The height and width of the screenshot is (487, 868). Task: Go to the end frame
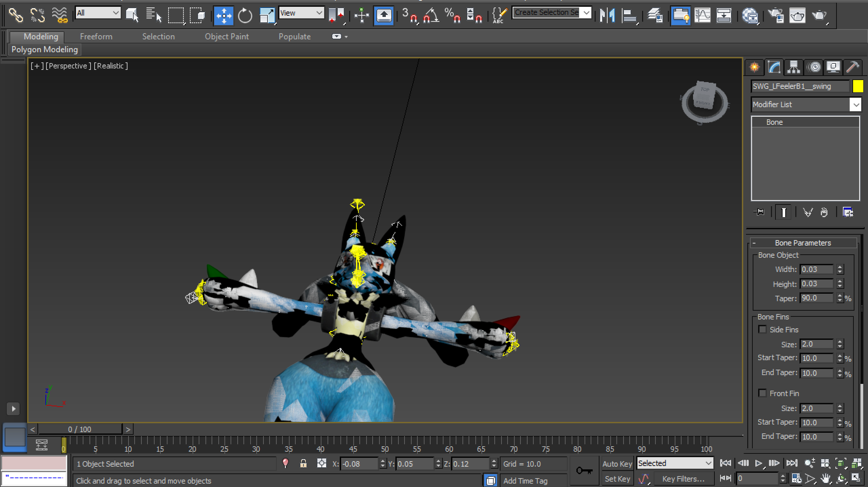coord(792,463)
